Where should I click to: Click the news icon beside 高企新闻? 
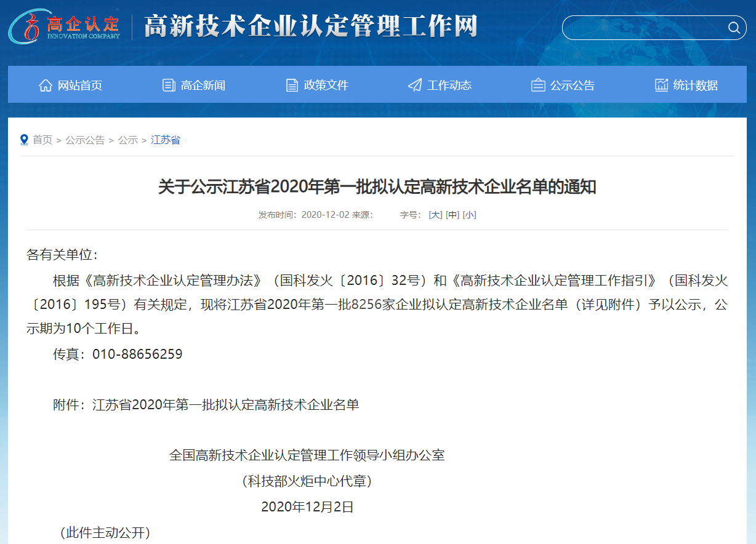(x=169, y=86)
